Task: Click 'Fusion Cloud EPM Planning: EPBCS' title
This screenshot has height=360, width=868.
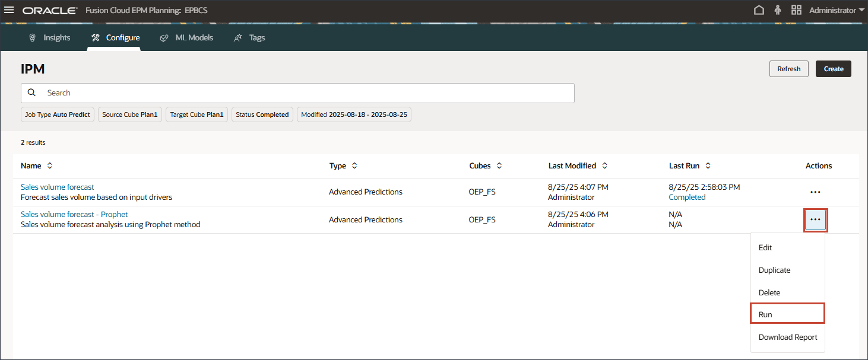Action: (x=147, y=11)
